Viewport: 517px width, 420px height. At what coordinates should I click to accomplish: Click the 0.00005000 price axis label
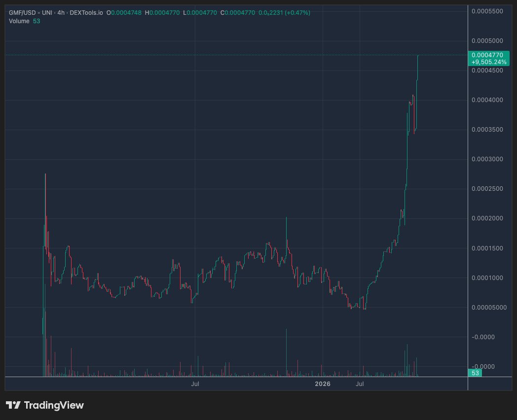[x=489, y=307]
